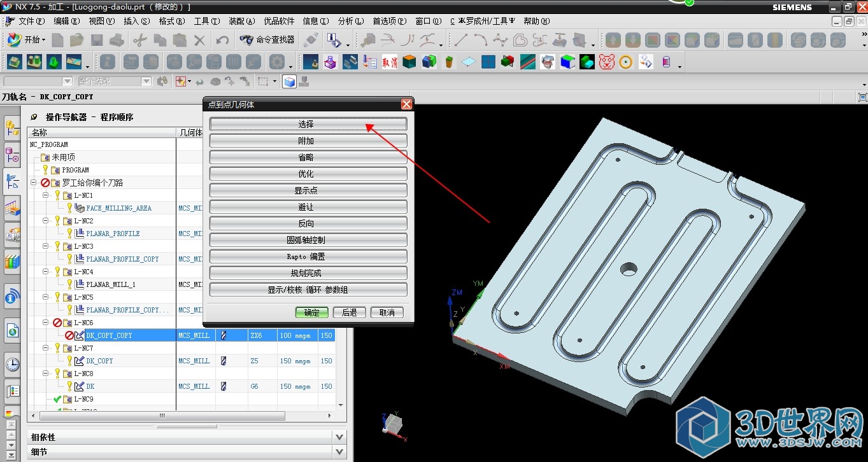Click the Save floppy disk icon
The image size is (868, 462).
click(97, 40)
